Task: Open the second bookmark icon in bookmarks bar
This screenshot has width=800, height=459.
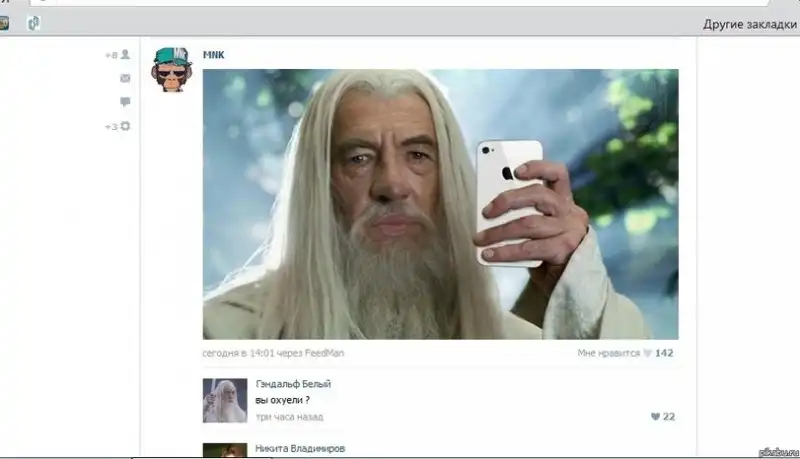Action: [x=33, y=22]
